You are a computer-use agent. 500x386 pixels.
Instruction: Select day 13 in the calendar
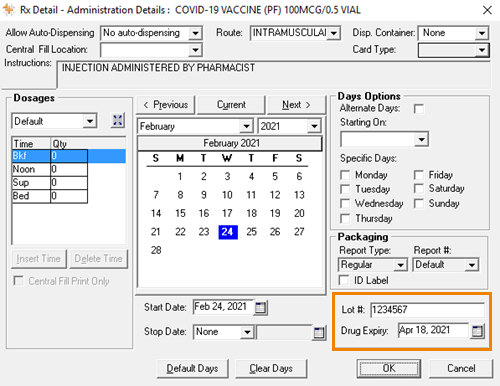(299, 195)
